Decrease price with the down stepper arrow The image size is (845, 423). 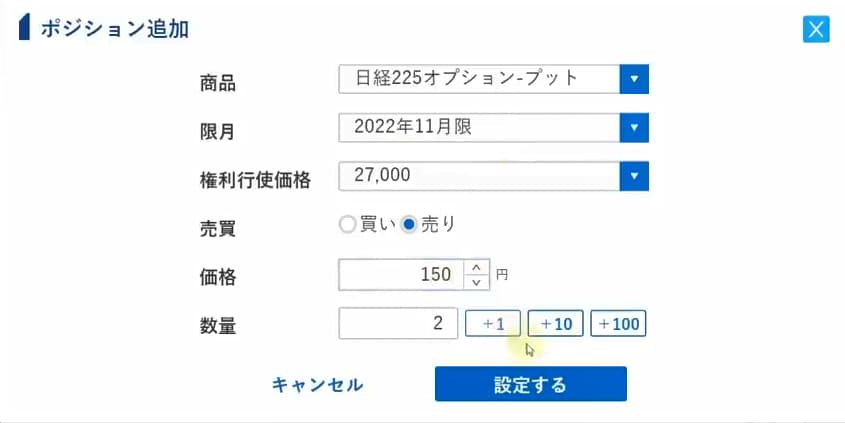click(477, 282)
